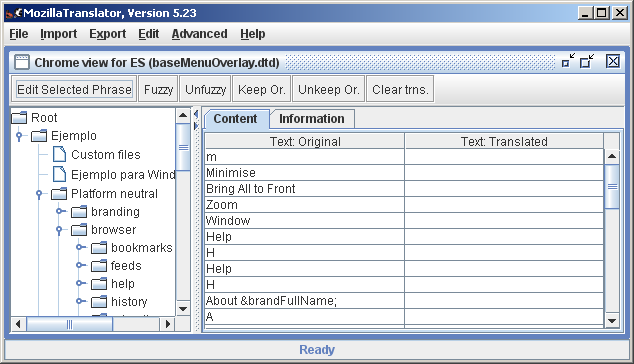Click Edit Selected Phrase button
The image size is (634, 364).
pyautogui.click(x=74, y=89)
